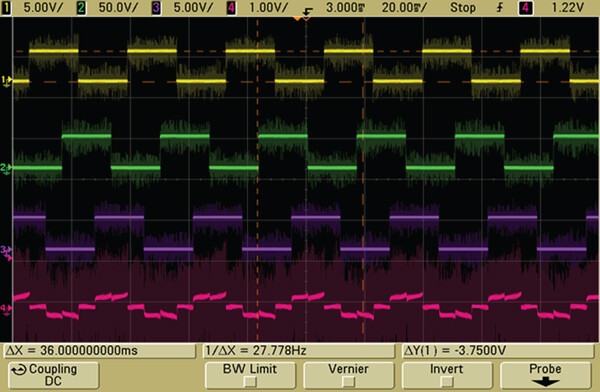Click the Stop run status label

[463, 8]
